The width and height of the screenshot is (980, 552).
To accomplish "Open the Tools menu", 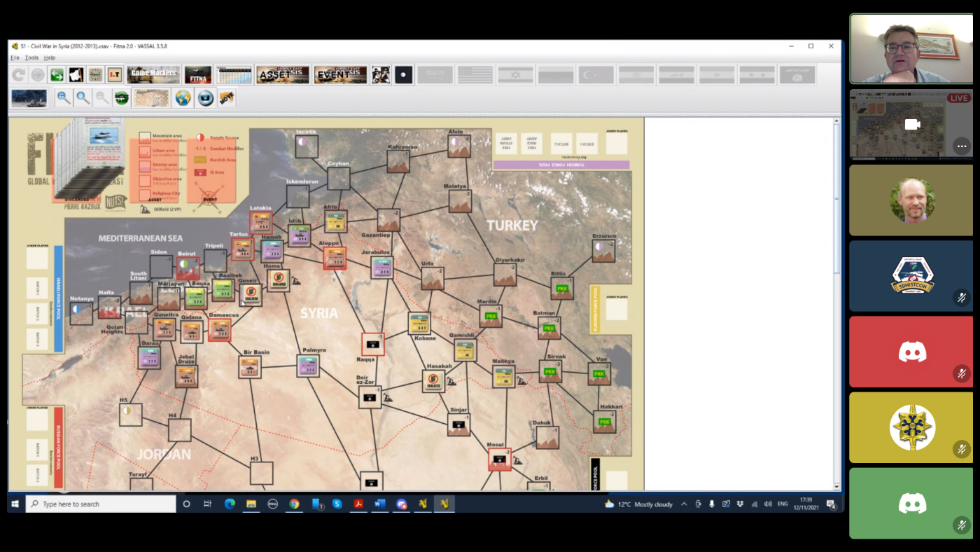I will pyautogui.click(x=31, y=57).
